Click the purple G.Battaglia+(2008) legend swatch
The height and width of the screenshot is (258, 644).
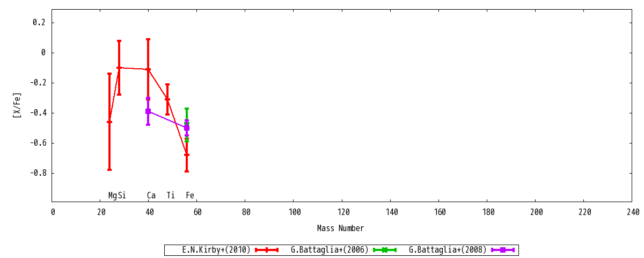[503, 250]
